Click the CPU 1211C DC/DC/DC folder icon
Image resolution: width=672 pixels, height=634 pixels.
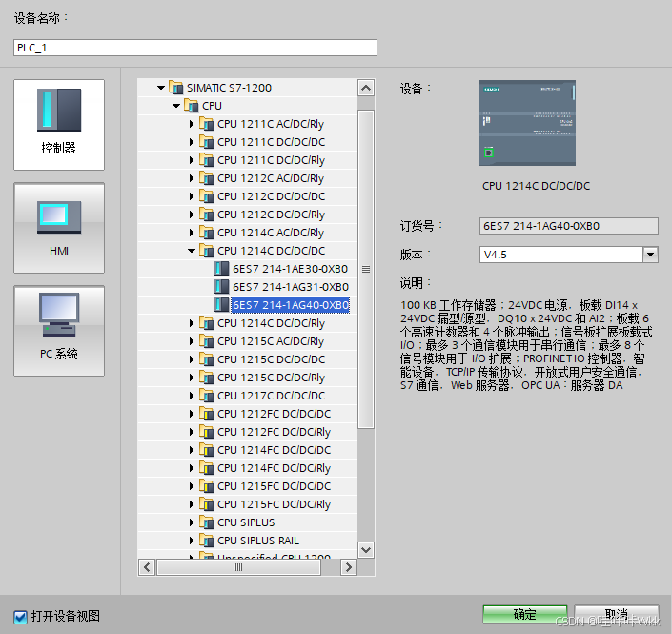[x=207, y=142]
